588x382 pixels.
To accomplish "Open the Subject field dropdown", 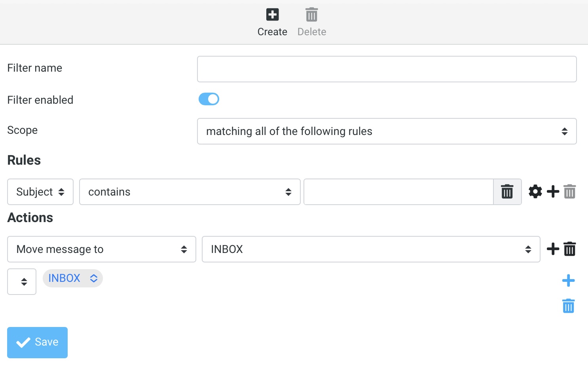I will pyautogui.click(x=40, y=192).
